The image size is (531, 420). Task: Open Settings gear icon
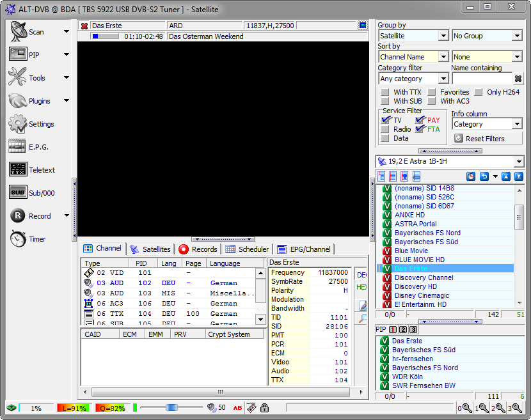pos(18,123)
